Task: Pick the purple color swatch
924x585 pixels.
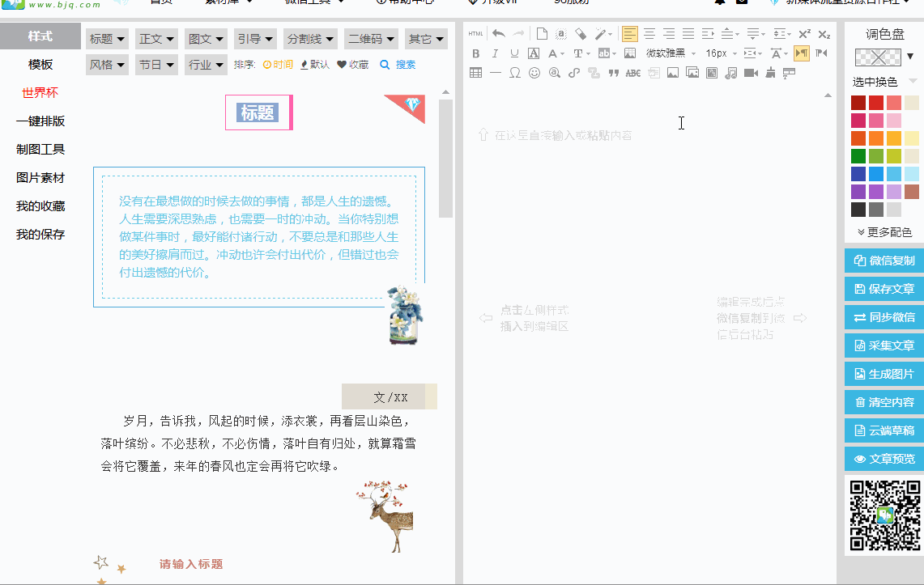Action: (x=858, y=191)
